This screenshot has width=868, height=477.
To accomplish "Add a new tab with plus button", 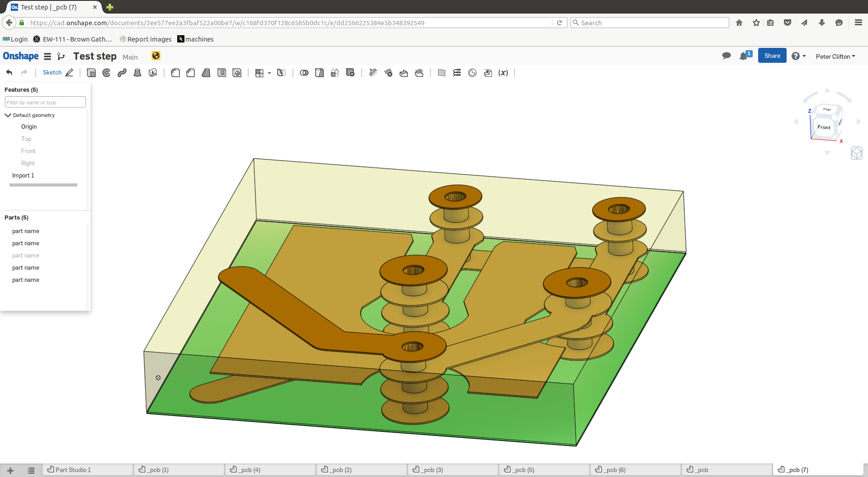I will point(10,470).
